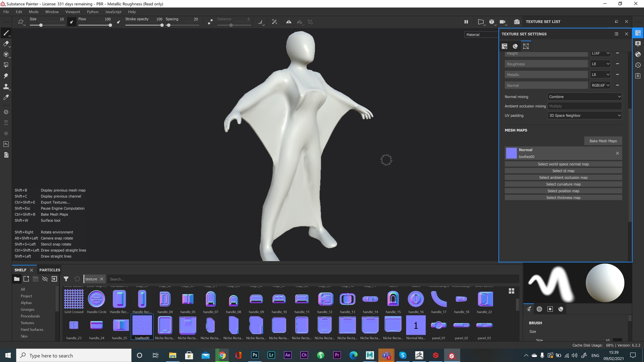Open Log panel from right dock
The image size is (644, 362).
(638, 76)
